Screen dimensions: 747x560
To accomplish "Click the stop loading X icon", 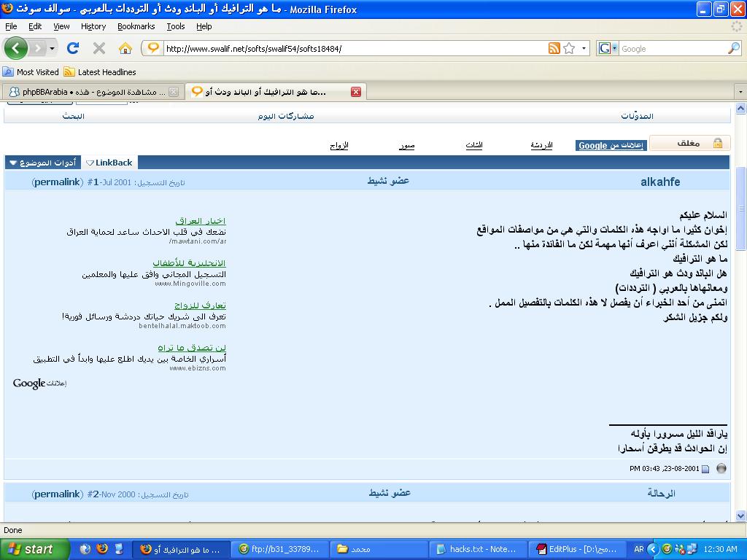I will pos(99,48).
